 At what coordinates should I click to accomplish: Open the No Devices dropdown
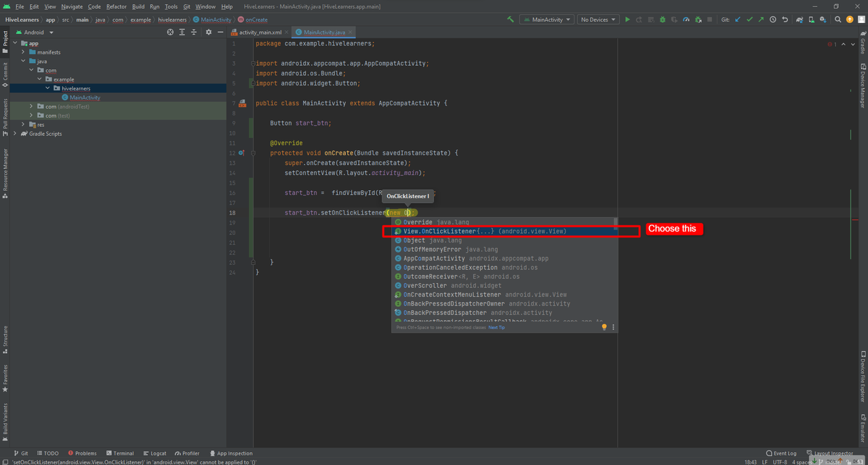coord(598,20)
